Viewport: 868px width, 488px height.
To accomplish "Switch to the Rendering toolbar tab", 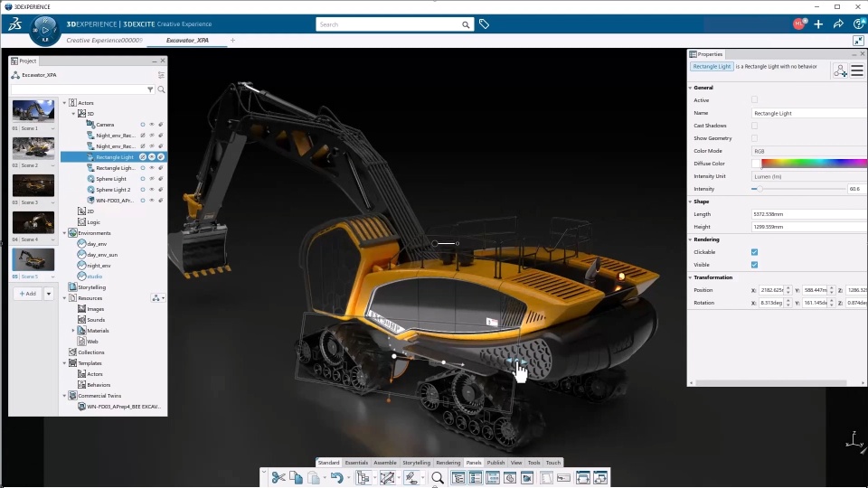I will click(x=448, y=463).
